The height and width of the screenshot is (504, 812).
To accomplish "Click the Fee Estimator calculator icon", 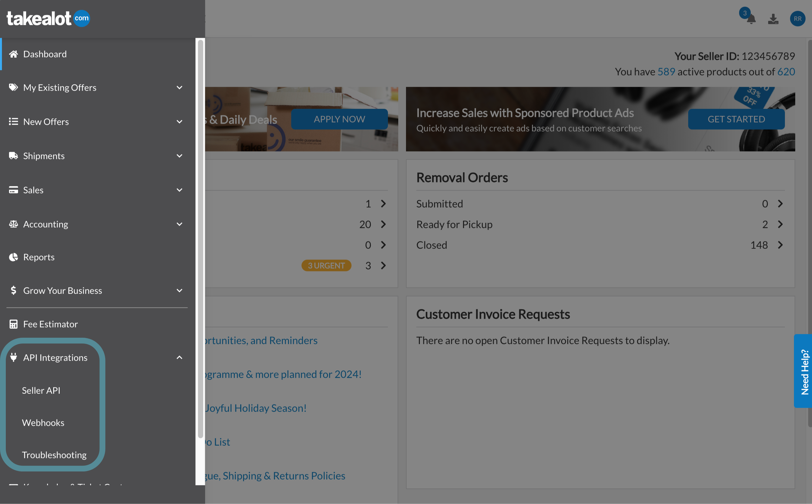I will point(13,324).
